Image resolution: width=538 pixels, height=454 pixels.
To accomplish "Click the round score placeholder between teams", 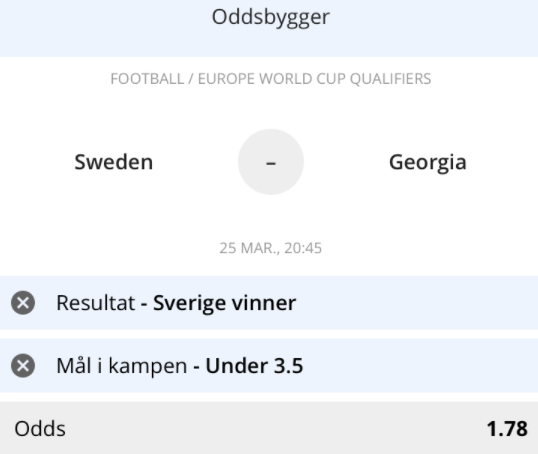I will pos(271,162).
